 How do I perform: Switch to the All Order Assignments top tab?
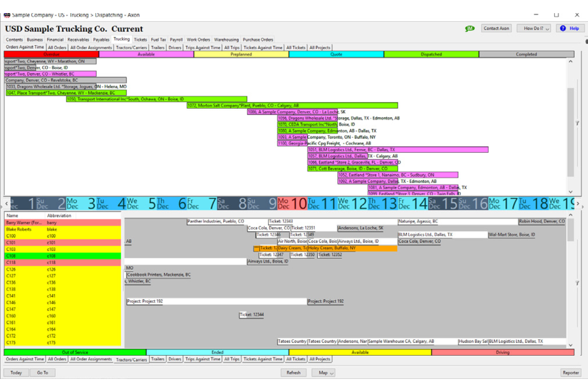click(91, 48)
